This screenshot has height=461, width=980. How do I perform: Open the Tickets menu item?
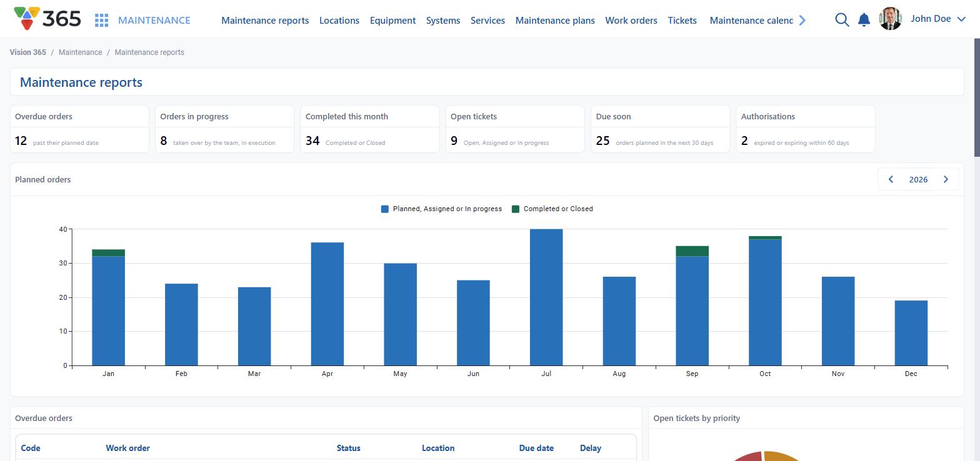(682, 20)
